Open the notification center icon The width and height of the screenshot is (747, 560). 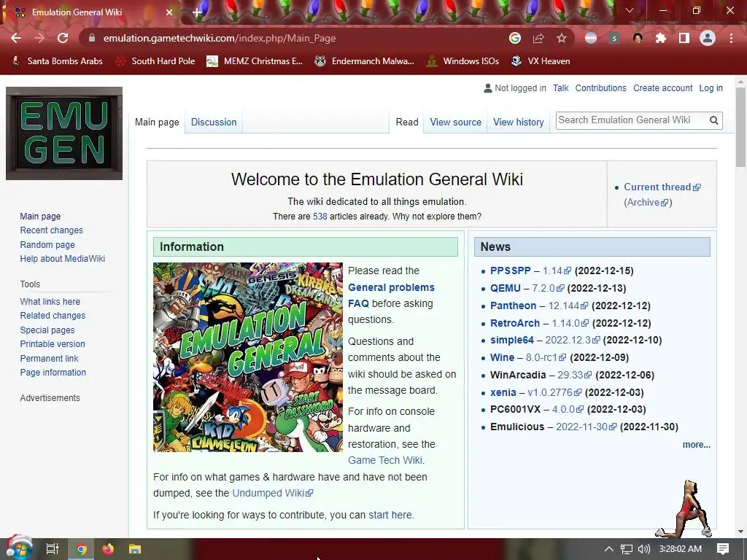723,549
